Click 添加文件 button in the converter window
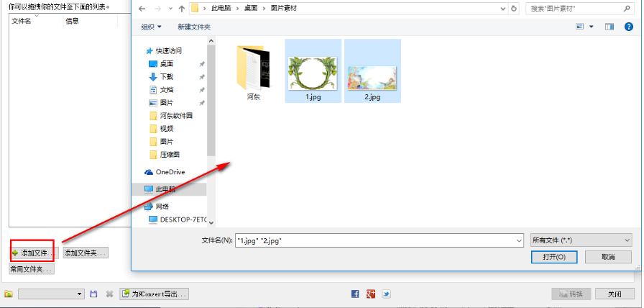 tap(34, 253)
